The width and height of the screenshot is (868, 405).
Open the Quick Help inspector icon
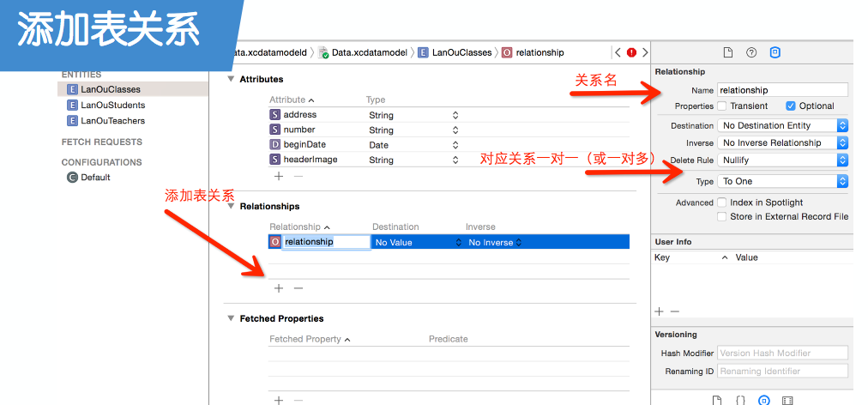[751, 53]
